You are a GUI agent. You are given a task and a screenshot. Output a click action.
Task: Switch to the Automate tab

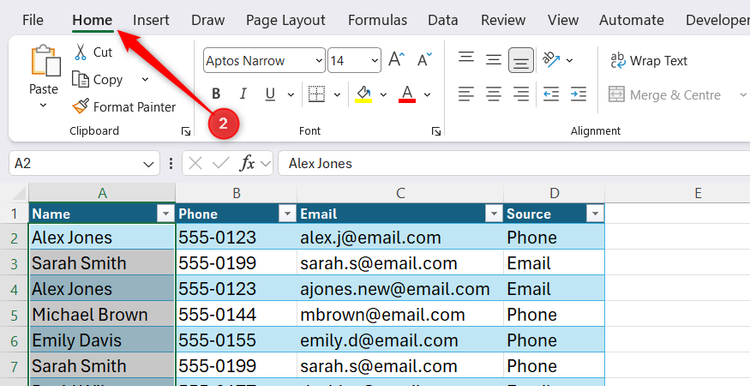point(631,20)
